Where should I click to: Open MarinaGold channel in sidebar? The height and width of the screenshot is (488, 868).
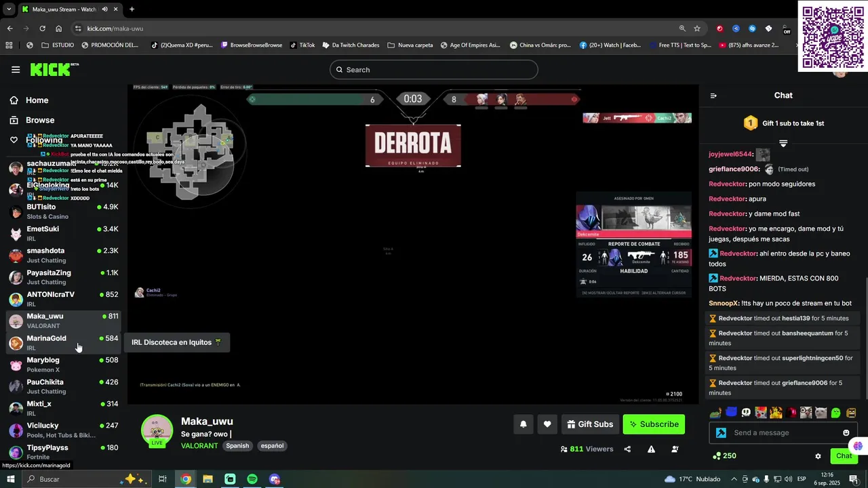[x=64, y=343]
